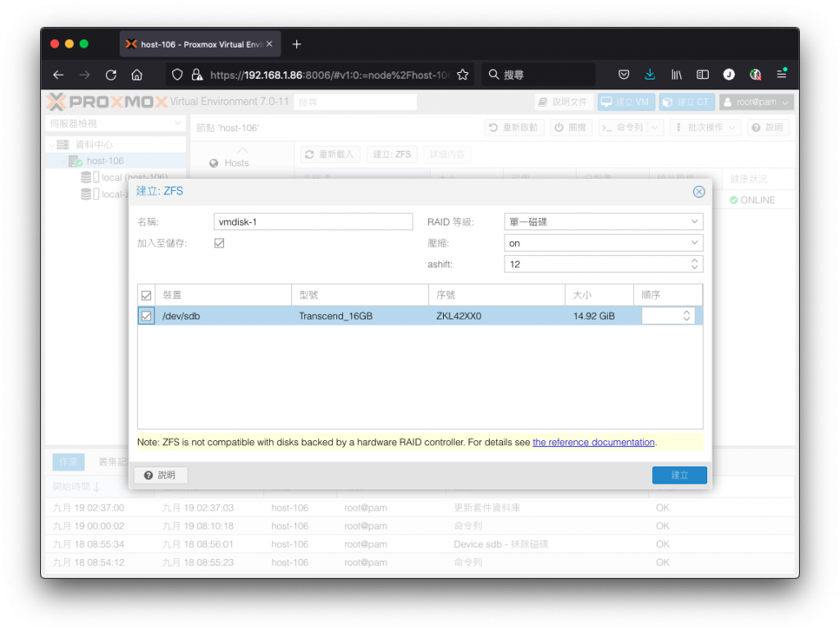This screenshot has width=840, height=632.
Task: Open a new browser tab with plus
Action: (x=297, y=44)
